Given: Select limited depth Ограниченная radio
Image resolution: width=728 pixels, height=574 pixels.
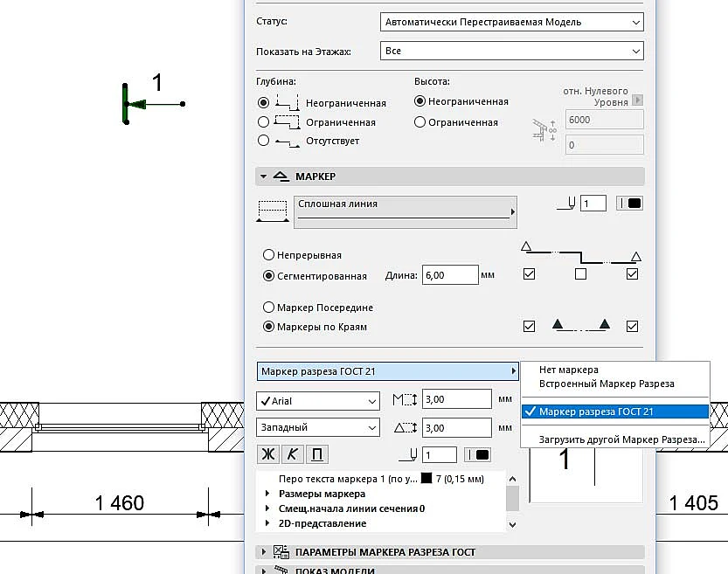Looking at the screenshot, I should click(x=263, y=122).
